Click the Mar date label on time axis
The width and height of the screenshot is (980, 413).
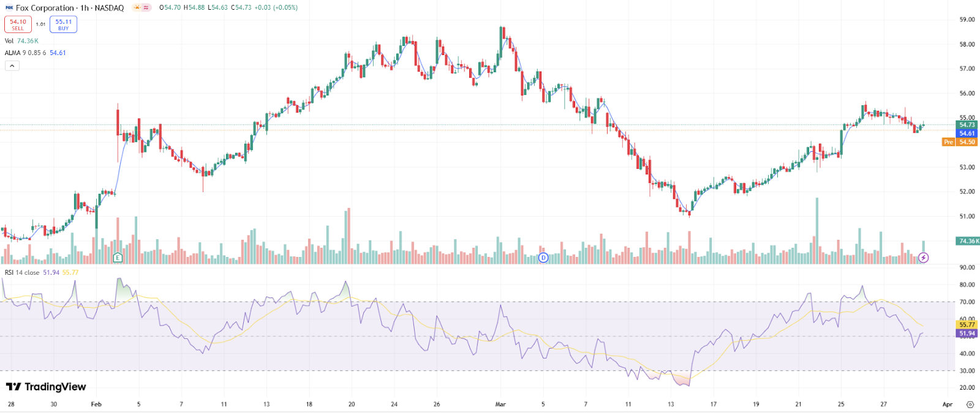(x=500, y=404)
